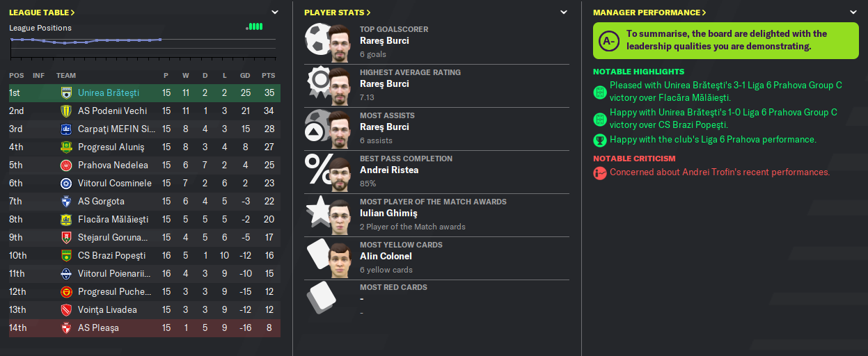Select the Carpați MEFIN row in table
The height and width of the screenshot is (356, 868).
[x=145, y=129]
